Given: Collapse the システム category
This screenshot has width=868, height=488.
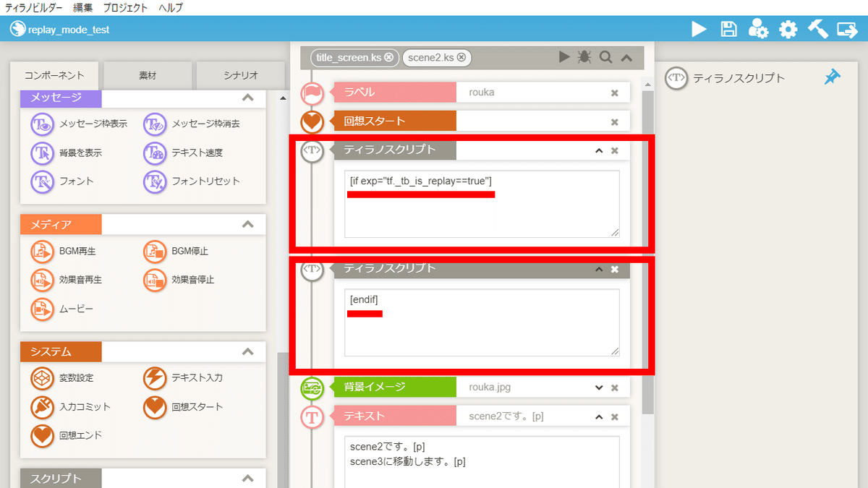Looking at the screenshot, I should point(247,352).
